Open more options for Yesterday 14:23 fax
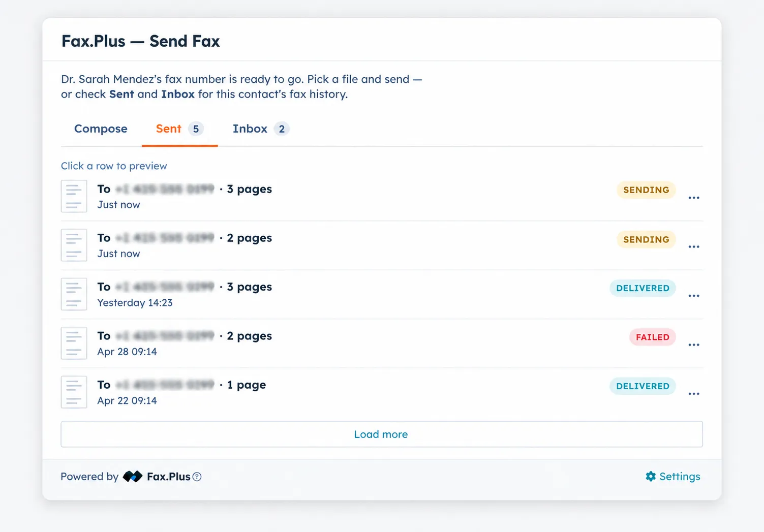The image size is (764, 532). coord(694,296)
